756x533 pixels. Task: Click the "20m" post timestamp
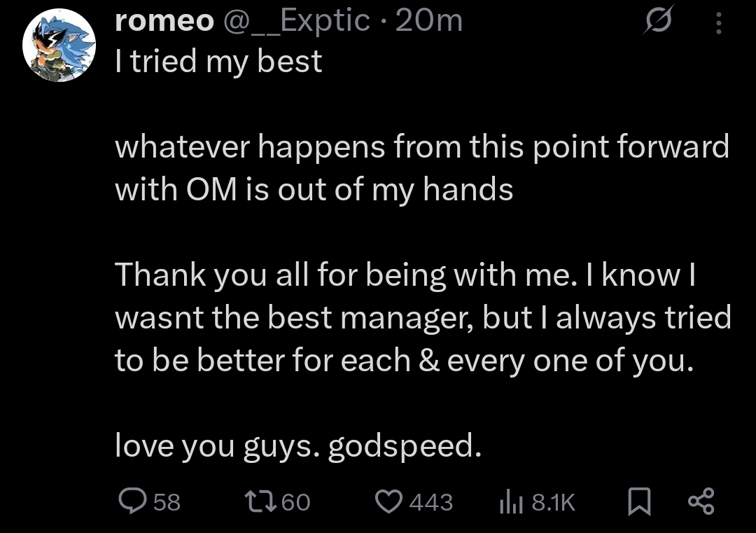click(429, 22)
